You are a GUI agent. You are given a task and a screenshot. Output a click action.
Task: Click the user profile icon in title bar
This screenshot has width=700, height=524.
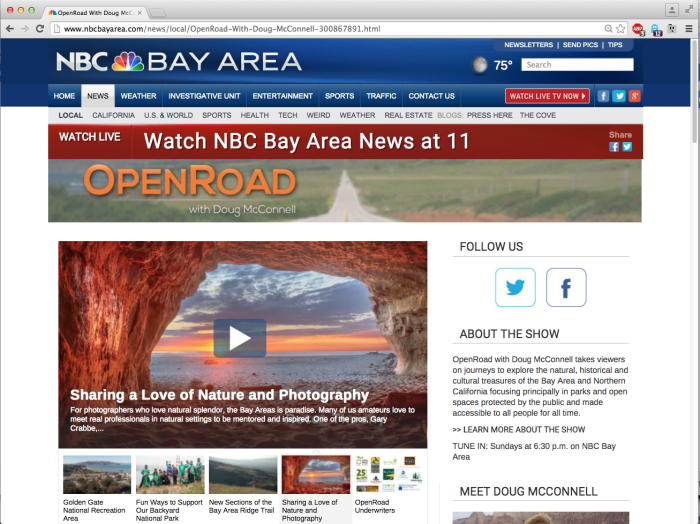click(x=672, y=10)
